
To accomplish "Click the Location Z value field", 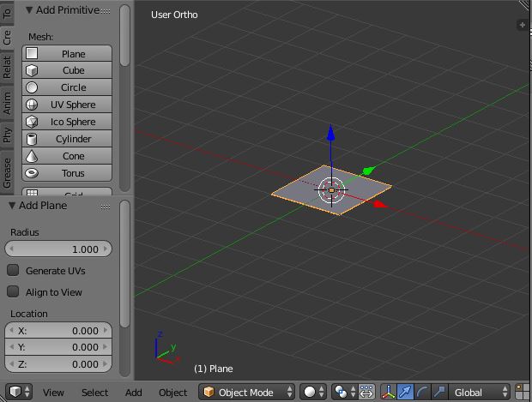I will [58, 364].
